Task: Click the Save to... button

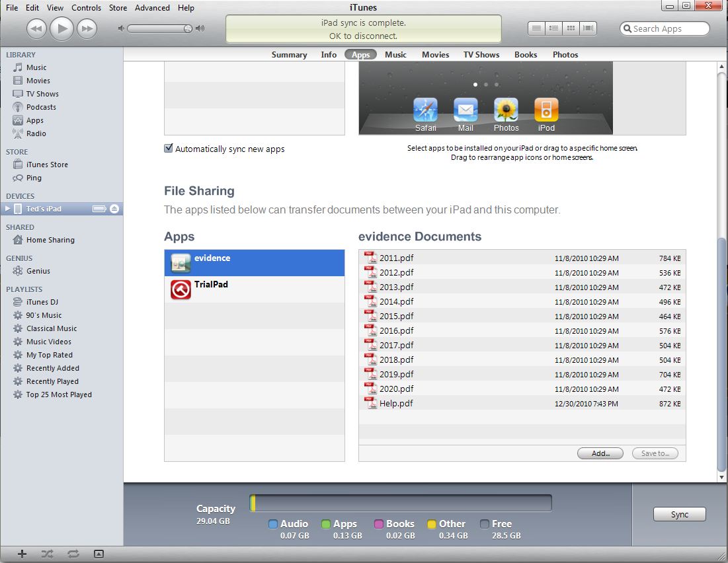Action: coord(655,453)
